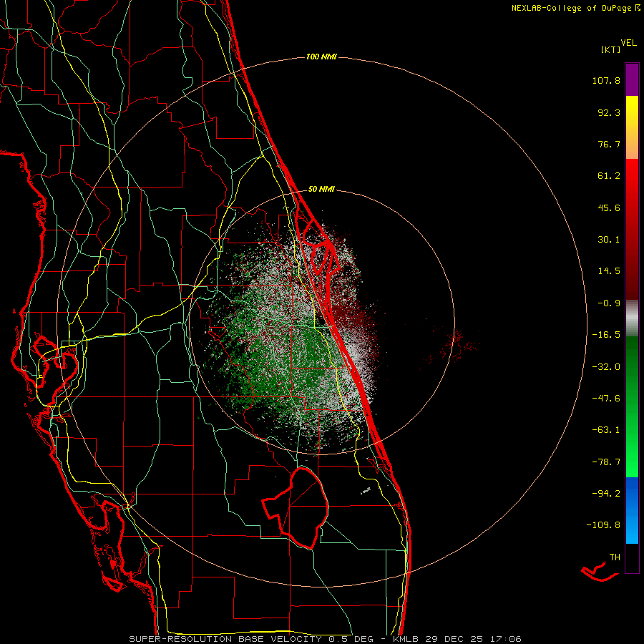Click the 50 NMI range ring label
The height and width of the screenshot is (644, 644).
[321, 190]
